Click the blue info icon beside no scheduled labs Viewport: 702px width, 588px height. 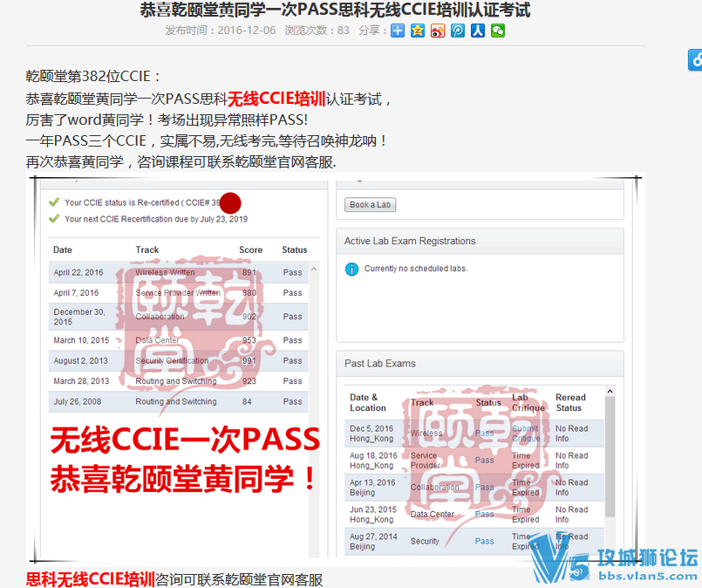(352, 270)
